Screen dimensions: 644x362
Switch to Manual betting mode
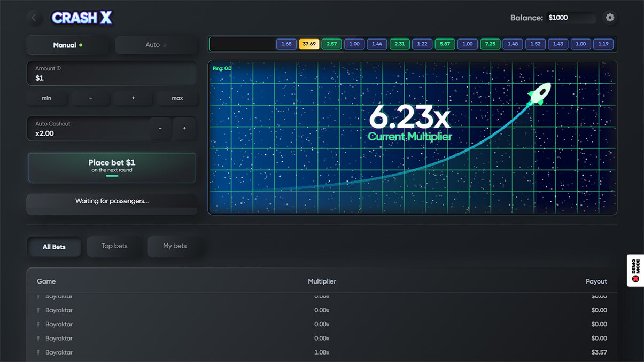coord(68,45)
